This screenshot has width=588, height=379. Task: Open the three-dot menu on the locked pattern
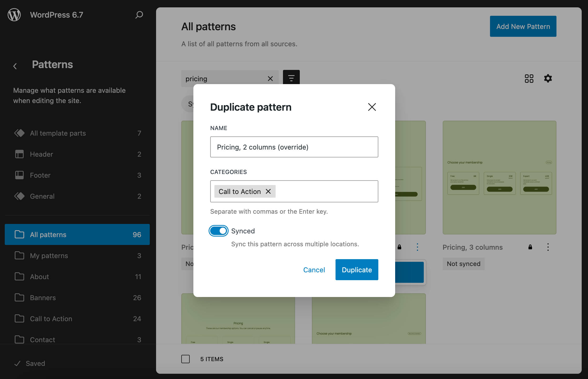point(417,247)
